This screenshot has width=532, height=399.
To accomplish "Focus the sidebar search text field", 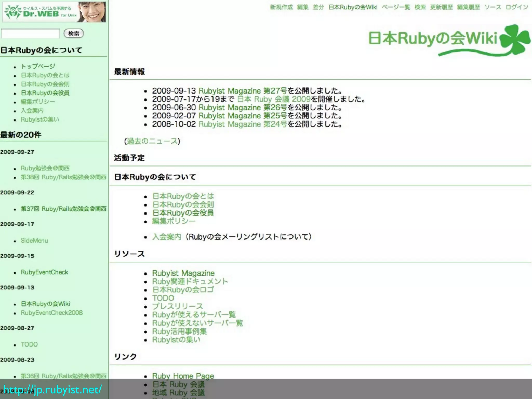I will (x=30, y=34).
